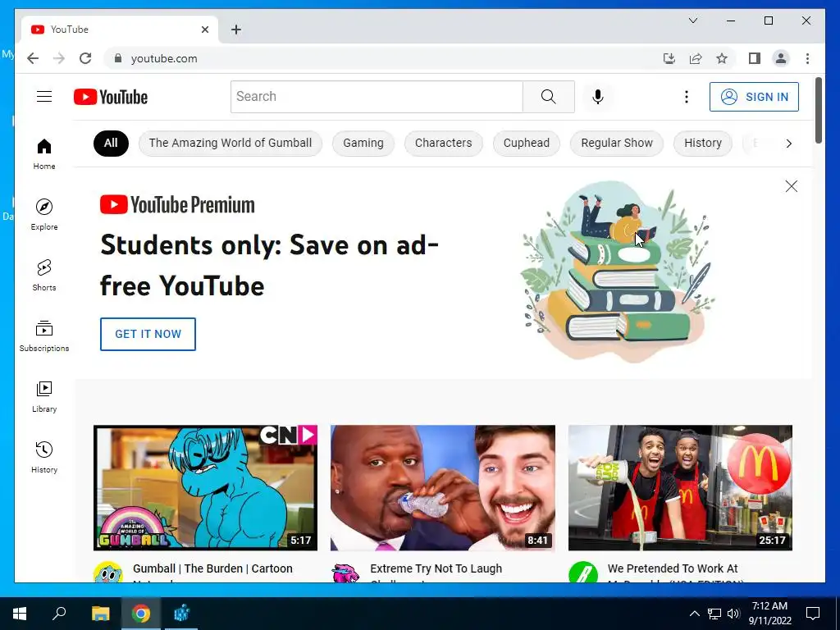This screenshot has width=840, height=630.
Task: Open Shorts in sidebar
Action: point(44,275)
